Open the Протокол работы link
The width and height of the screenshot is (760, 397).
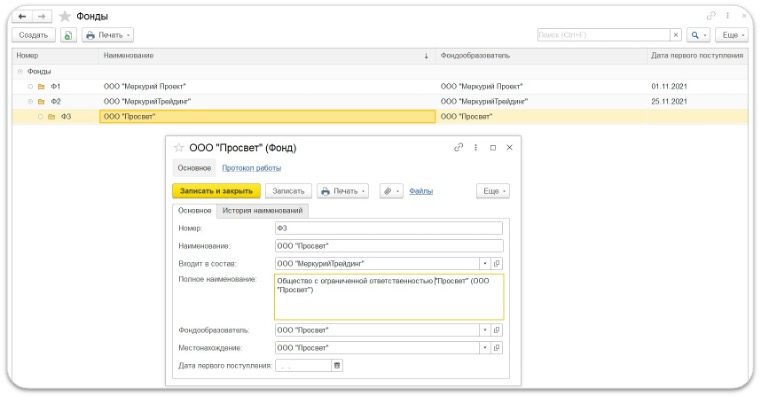(251, 168)
